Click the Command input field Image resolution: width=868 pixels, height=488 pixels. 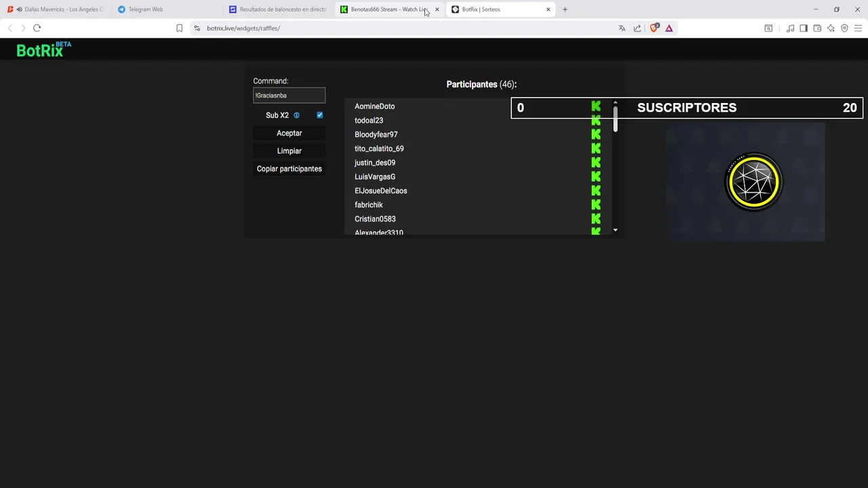(290, 96)
